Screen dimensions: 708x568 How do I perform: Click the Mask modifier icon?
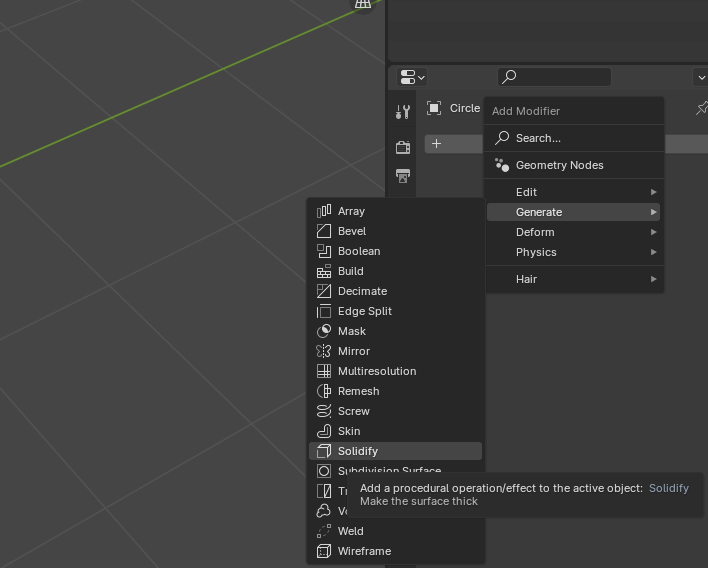[324, 331]
